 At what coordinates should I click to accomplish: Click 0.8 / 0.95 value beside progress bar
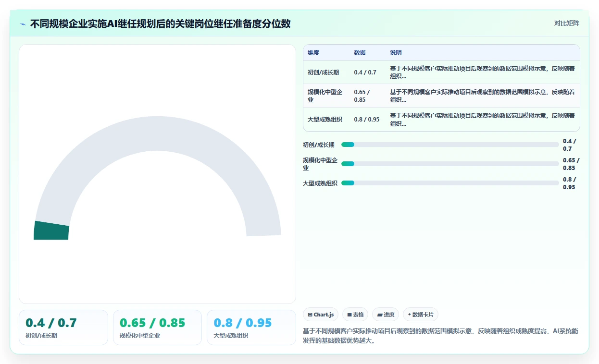click(x=570, y=183)
